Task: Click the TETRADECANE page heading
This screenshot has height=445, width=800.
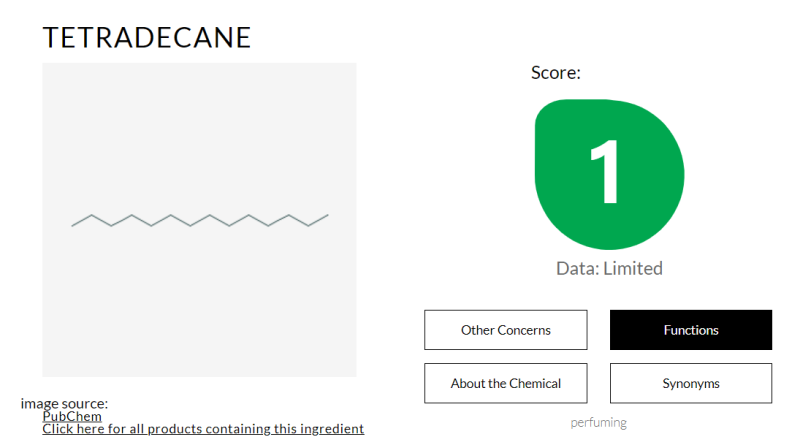Action: coord(147,38)
